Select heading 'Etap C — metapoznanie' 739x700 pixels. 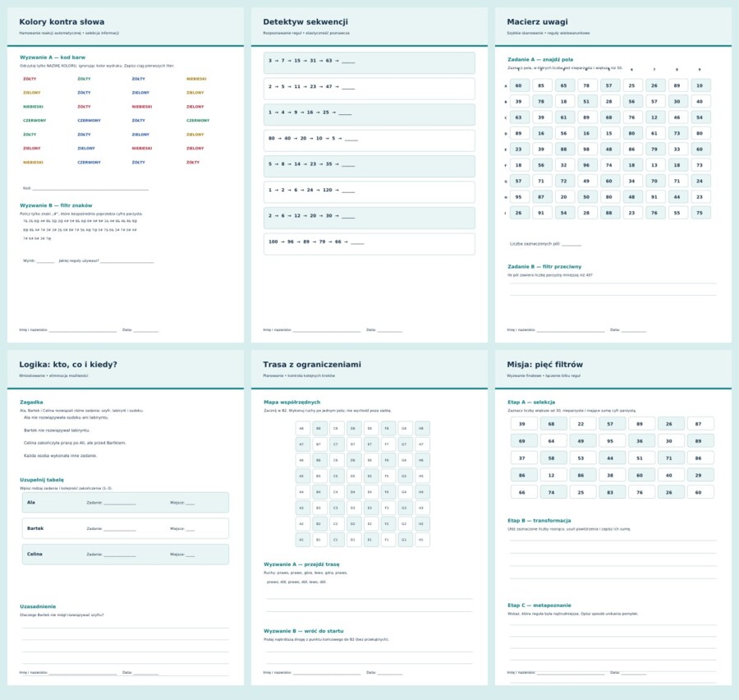pos(539,606)
